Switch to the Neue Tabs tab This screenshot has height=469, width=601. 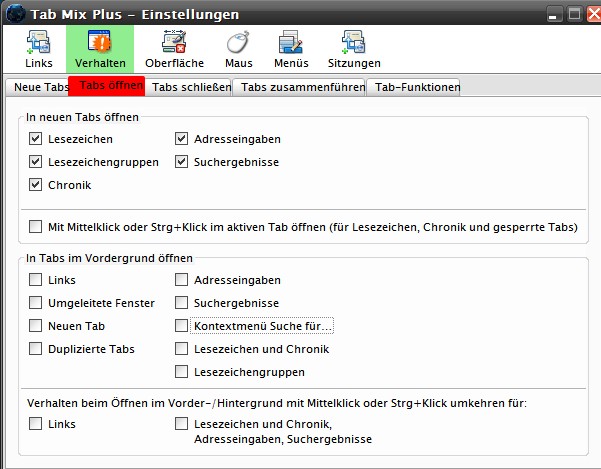(x=38, y=87)
